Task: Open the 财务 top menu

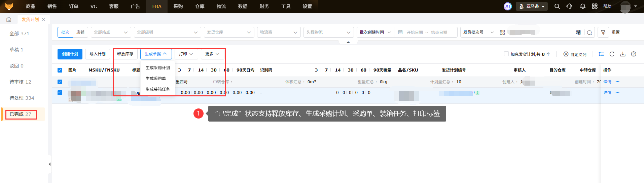Action: point(264,6)
